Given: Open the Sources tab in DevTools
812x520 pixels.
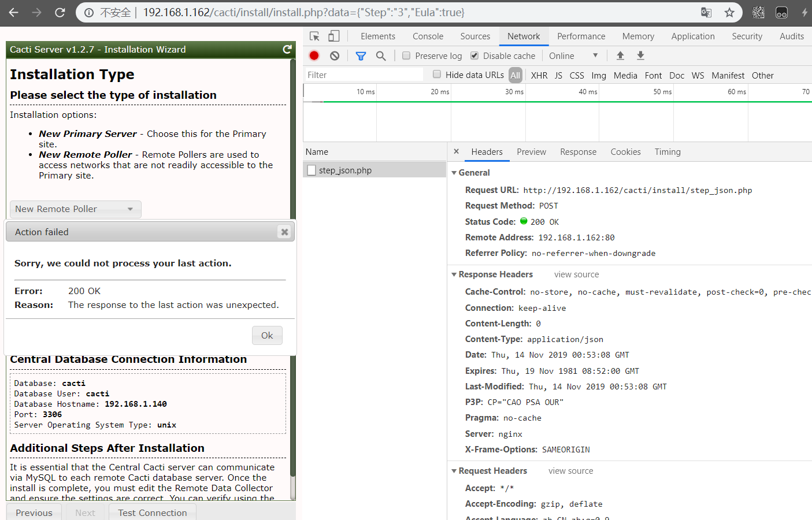Looking at the screenshot, I should click(x=475, y=36).
